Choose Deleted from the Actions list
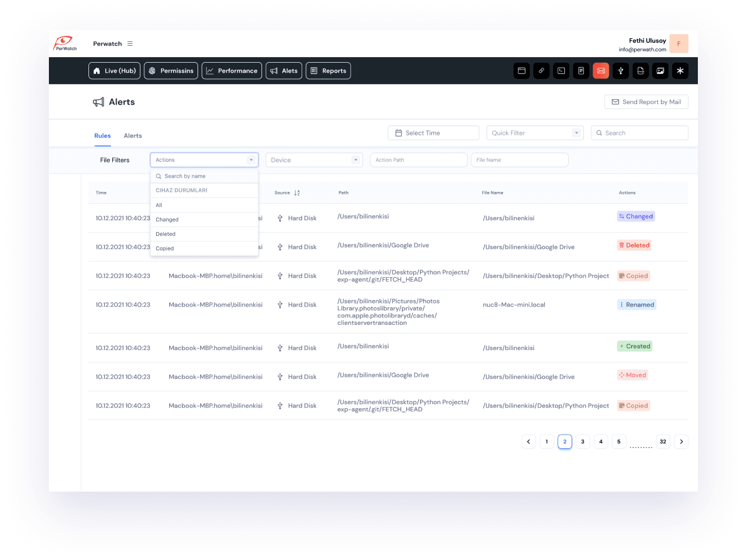The width and height of the screenshot is (738, 560). click(166, 234)
